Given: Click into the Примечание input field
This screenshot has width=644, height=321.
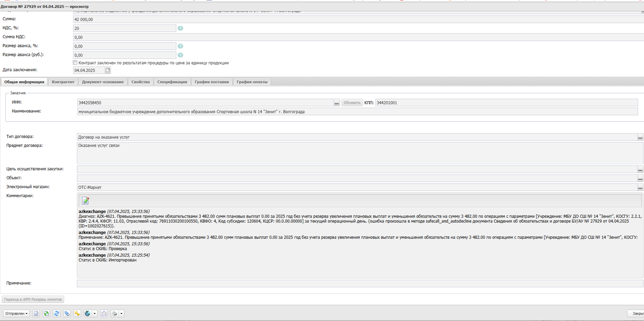Looking at the screenshot, I should coord(359,283).
